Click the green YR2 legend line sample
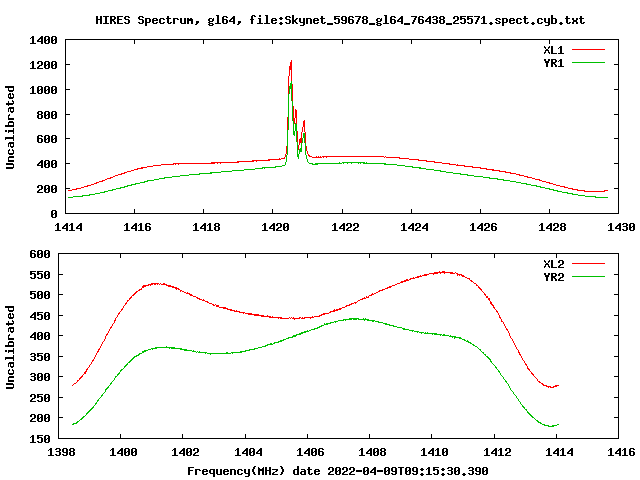The image size is (640, 480). tap(588, 277)
